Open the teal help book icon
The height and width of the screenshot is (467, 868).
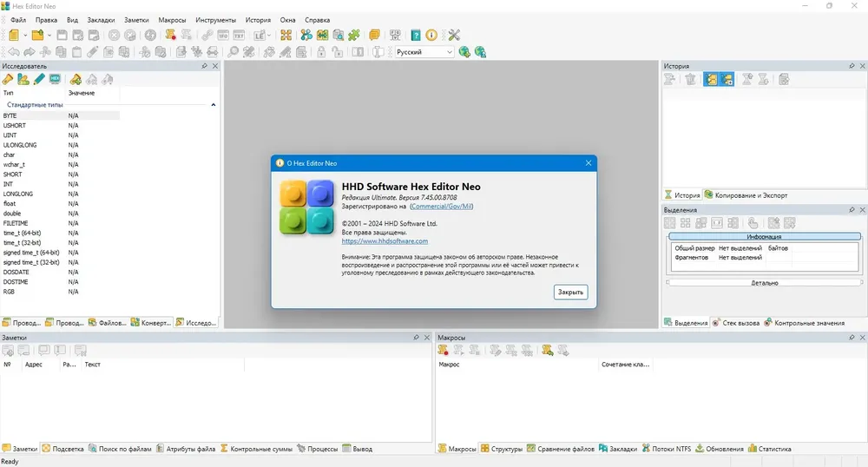(x=415, y=35)
